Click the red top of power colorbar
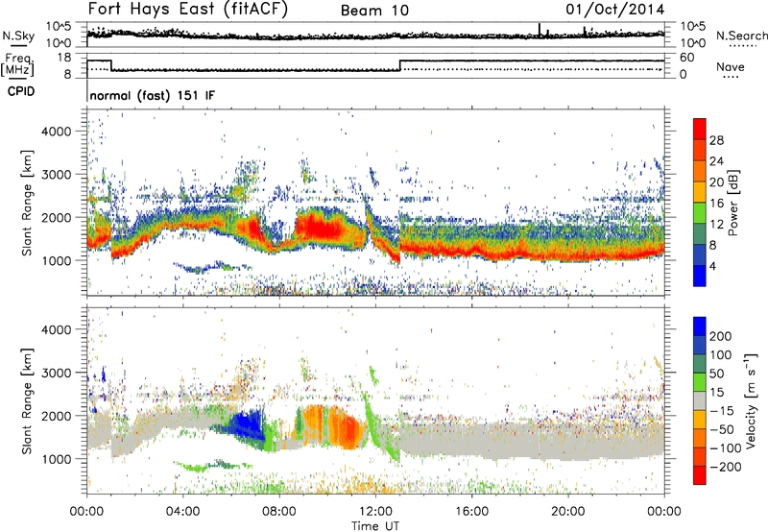The height and width of the screenshot is (532, 768). click(x=700, y=129)
